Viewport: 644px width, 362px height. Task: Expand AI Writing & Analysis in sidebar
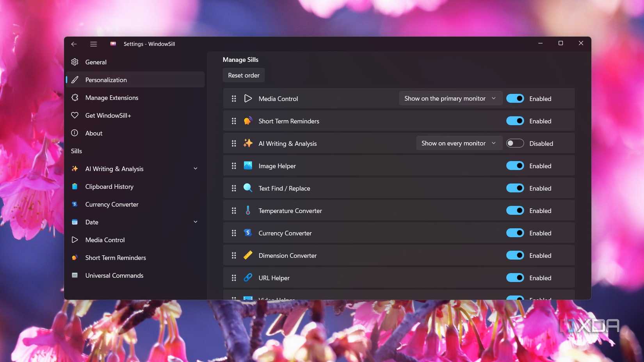click(196, 169)
